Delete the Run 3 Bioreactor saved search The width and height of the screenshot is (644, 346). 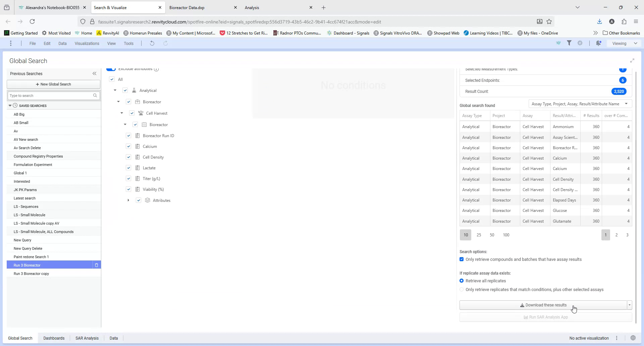[97, 265]
